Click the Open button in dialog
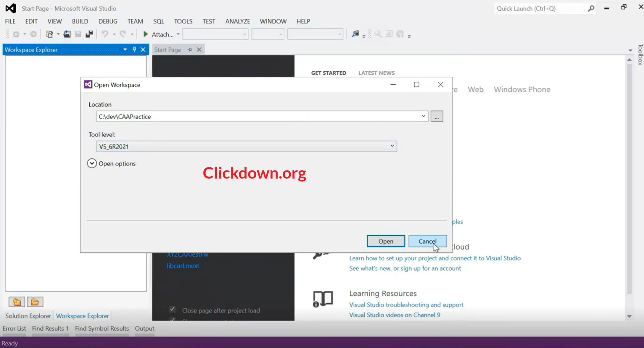 click(x=386, y=241)
